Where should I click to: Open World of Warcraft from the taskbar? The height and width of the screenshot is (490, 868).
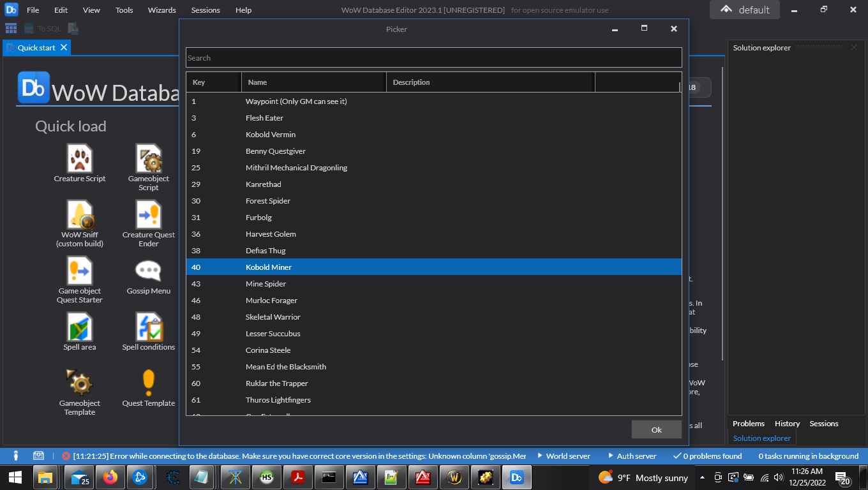click(x=454, y=477)
